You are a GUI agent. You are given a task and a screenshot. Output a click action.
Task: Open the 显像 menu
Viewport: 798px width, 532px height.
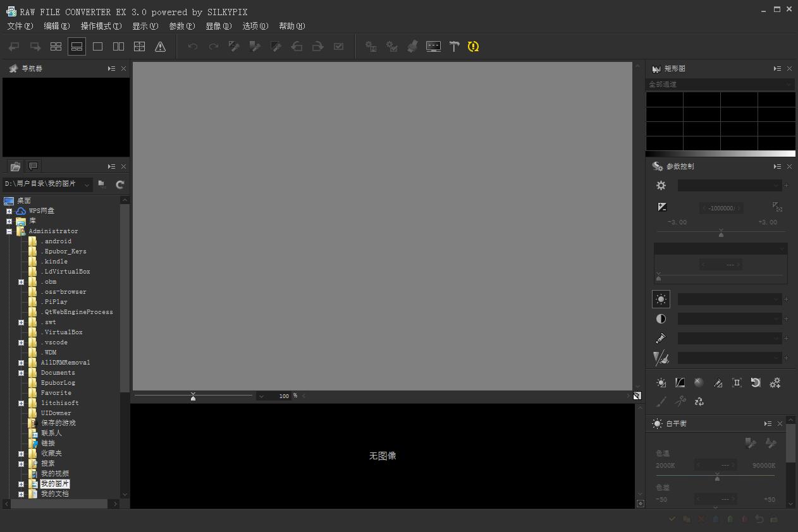[x=218, y=26]
